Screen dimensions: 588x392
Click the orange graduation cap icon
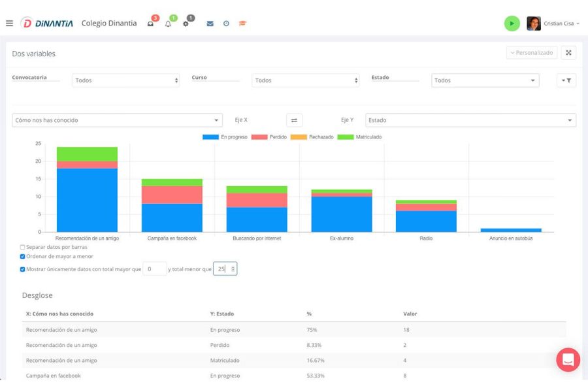tap(242, 24)
